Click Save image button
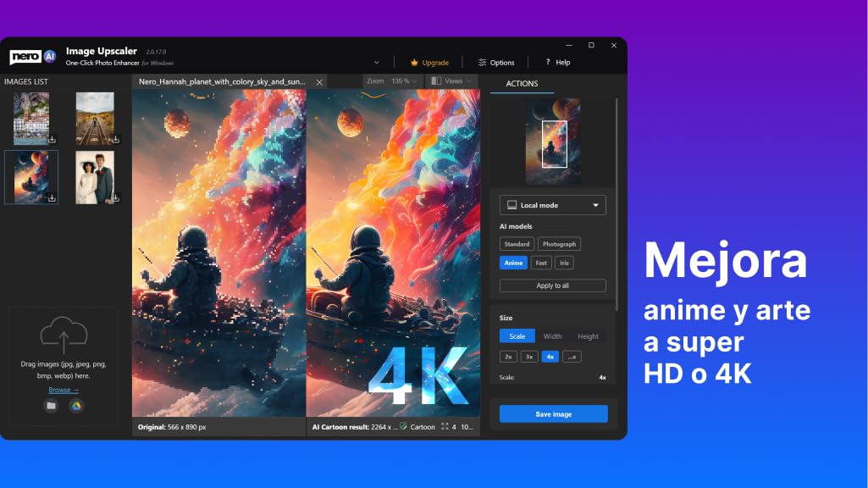868x488 pixels. tap(554, 413)
